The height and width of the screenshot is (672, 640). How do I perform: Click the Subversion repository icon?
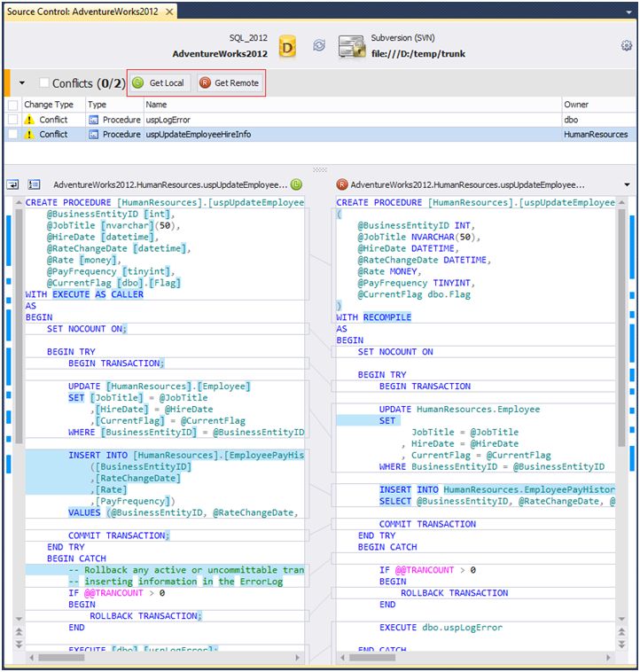pyautogui.click(x=352, y=46)
